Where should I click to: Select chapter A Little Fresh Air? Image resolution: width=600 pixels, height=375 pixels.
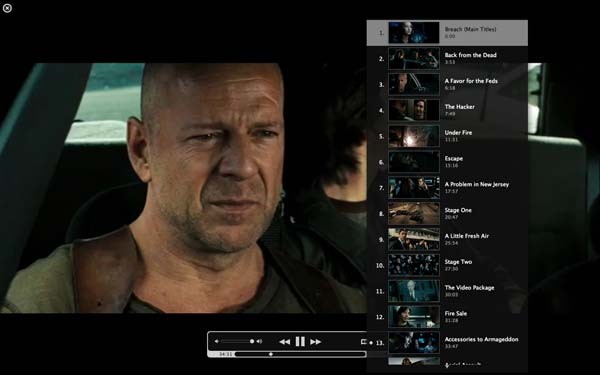(x=447, y=240)
